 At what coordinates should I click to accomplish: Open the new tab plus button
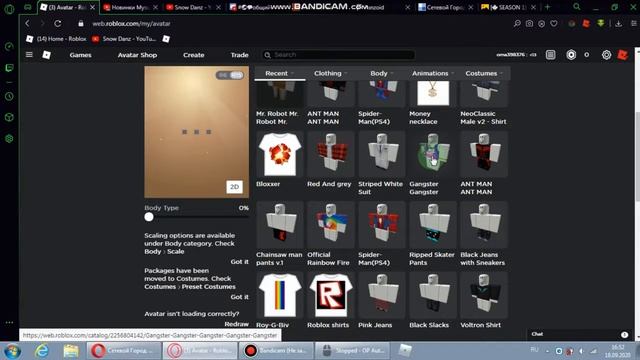[x=548, y=7]
